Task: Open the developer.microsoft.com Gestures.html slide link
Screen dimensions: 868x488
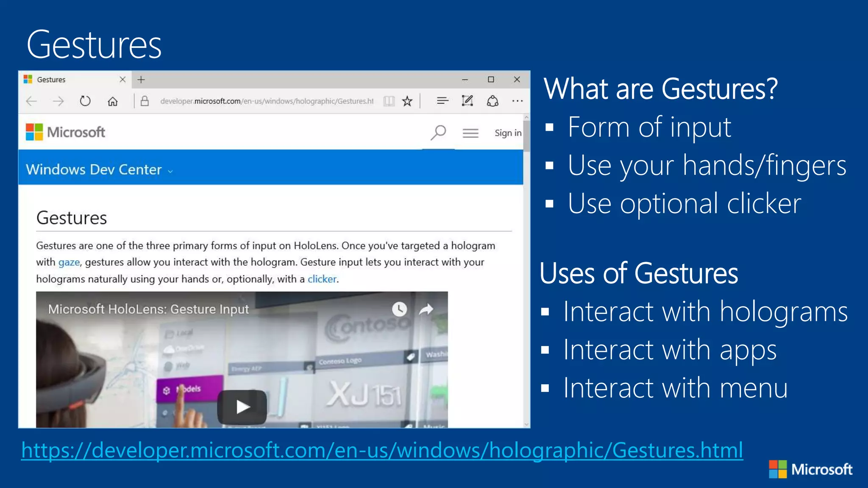Action: point(382,450)
